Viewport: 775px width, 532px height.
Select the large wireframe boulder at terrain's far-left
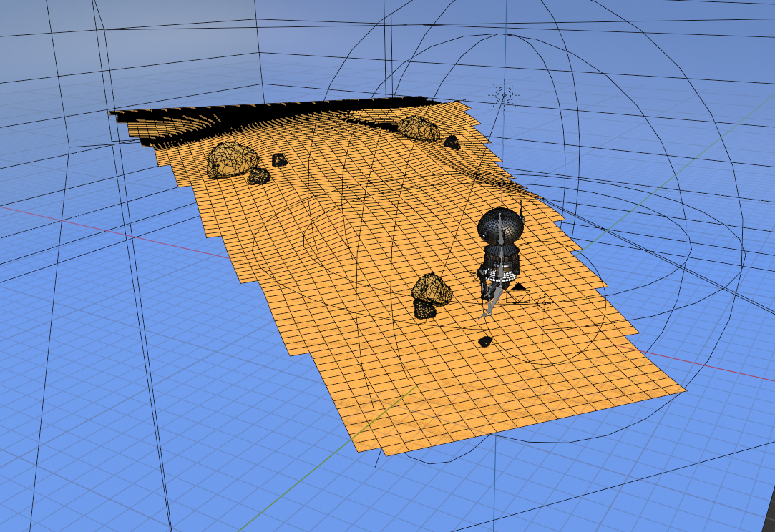click(x=233, y=159)
